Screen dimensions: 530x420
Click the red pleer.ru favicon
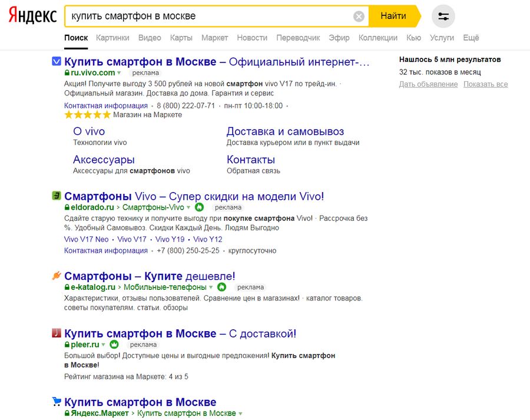57,333
